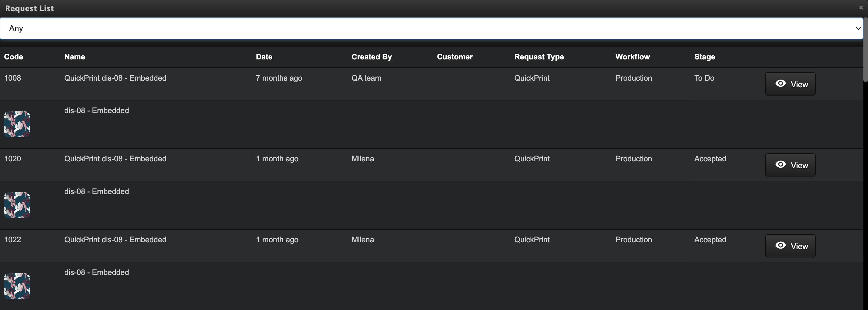Click the dropdown chevron arrow at right
Screen dimensions: 868x310
point(858,29)
